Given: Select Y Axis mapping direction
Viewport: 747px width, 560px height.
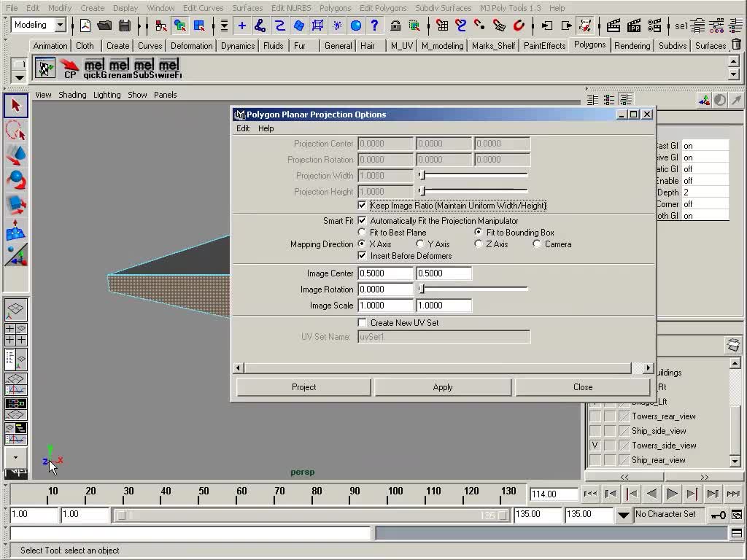Looking at the screenshot, I should pyautogui.click(x=419, y=244).
